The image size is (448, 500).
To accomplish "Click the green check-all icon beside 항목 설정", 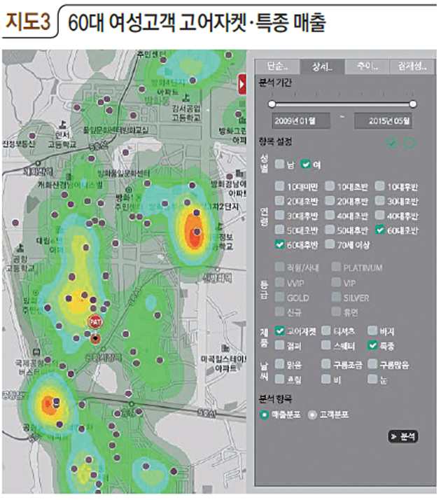I will coord(391,143).
